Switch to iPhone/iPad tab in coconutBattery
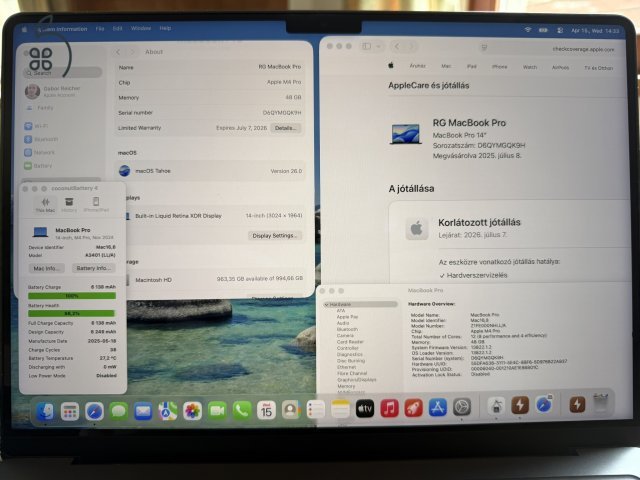640x480 pixels. [x=96, y=204]
